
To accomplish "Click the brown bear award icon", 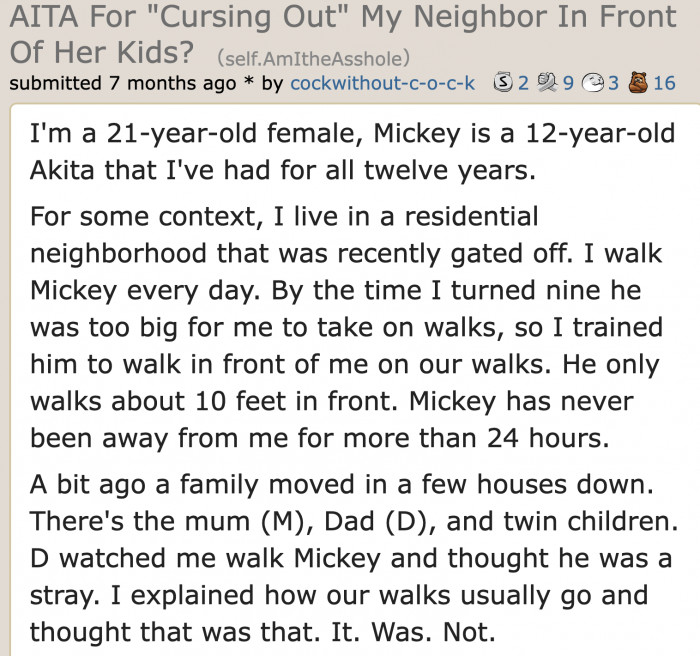I will click(x=638, y=82).
